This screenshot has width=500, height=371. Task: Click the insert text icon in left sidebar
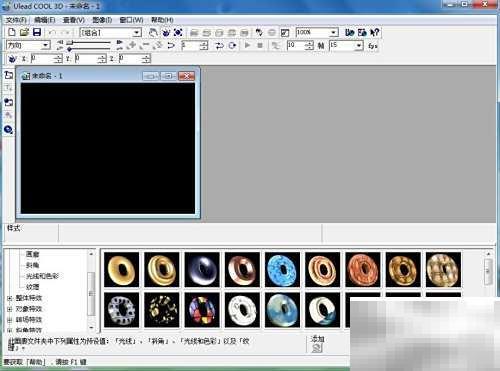pyautogui.click(x=9, y=88)
